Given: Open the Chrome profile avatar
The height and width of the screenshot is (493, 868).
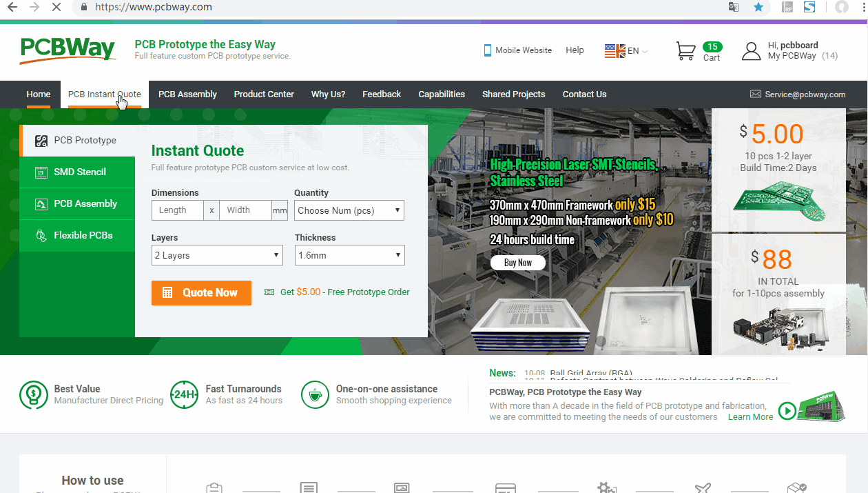Looking at the screenshot, I should point(841,8).
